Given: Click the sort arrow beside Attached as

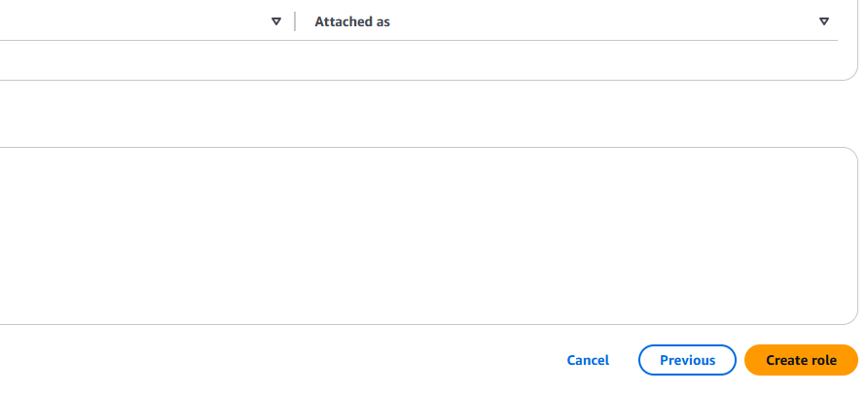Looking at the screenshot, I should 823,21.
